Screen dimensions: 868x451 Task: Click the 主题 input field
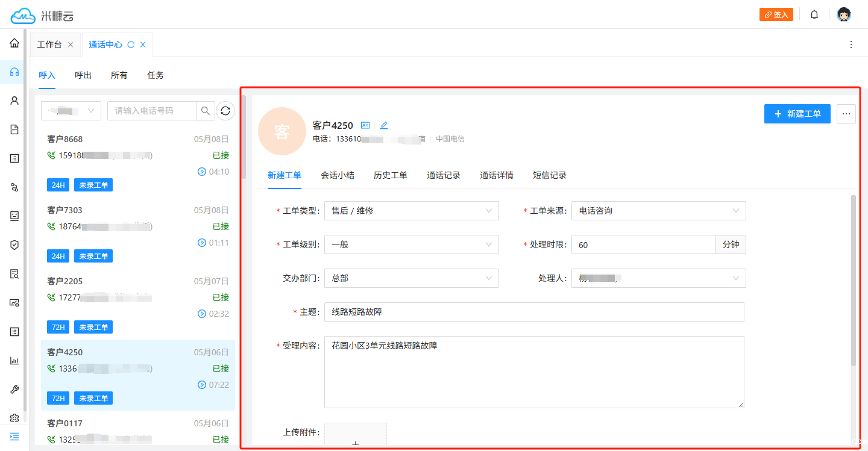533,312
